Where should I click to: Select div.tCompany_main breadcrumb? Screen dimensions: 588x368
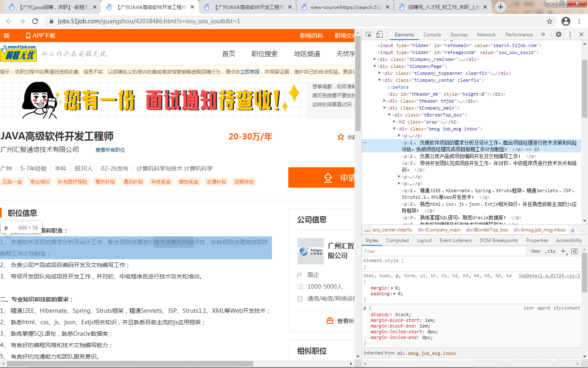click(439, 230)
